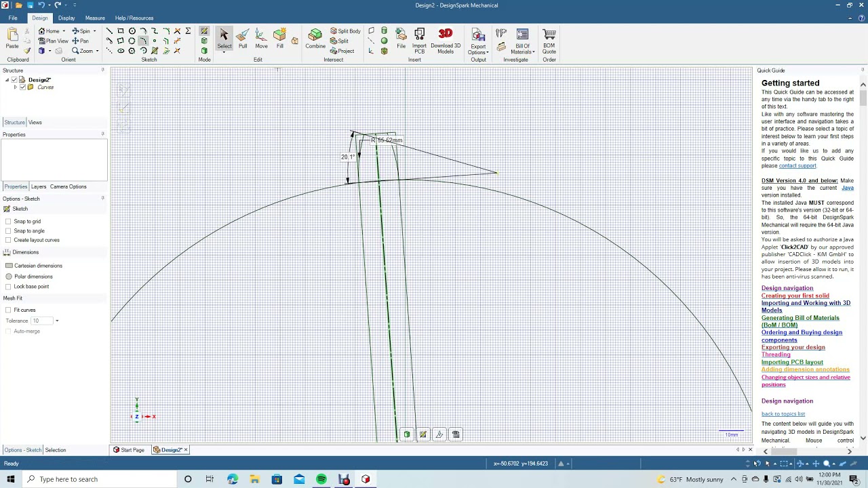Open the Export Options dropdown
The height and width of the screenshot is (488, 868).
[x=478, y=49]
